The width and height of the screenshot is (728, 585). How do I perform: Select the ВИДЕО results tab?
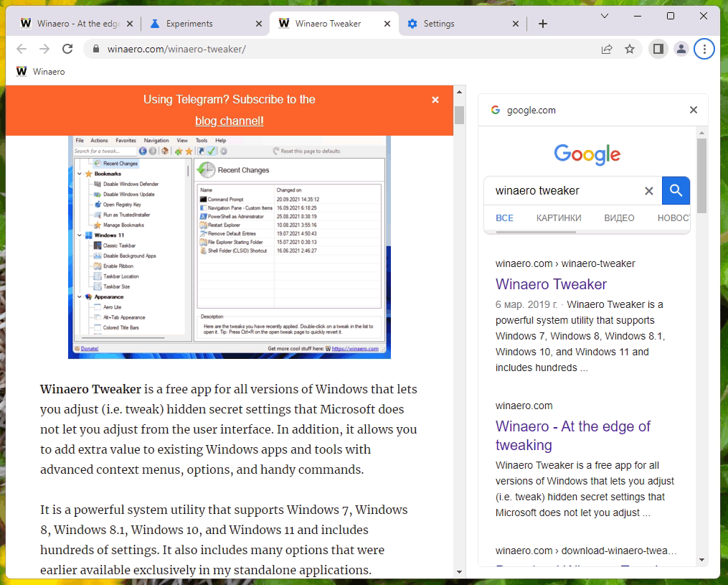[619, 218]
